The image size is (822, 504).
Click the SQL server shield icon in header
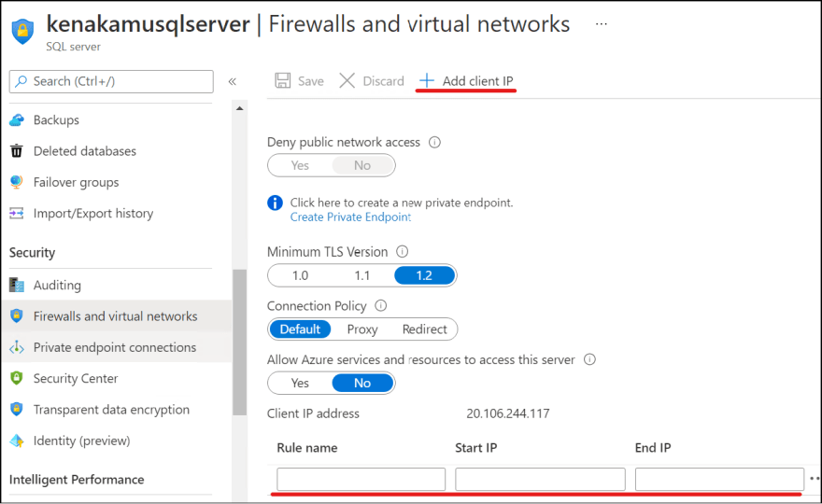[22, 32]
